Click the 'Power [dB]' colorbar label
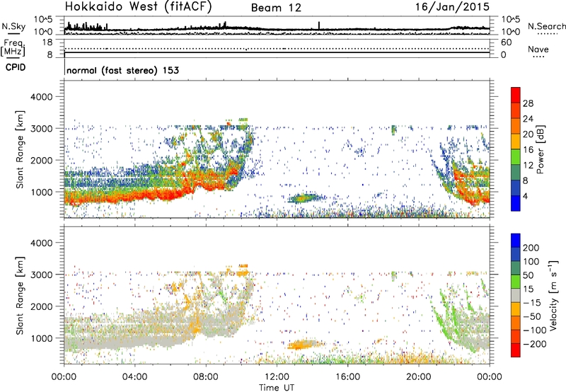Screen dimensions: 566x392 540,149
